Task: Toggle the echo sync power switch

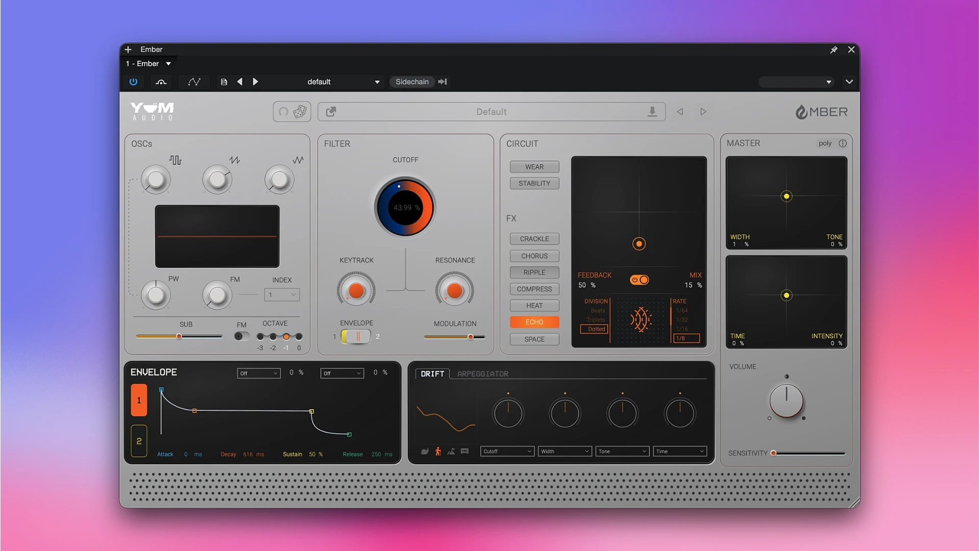Action: click(x=639, y=280)
